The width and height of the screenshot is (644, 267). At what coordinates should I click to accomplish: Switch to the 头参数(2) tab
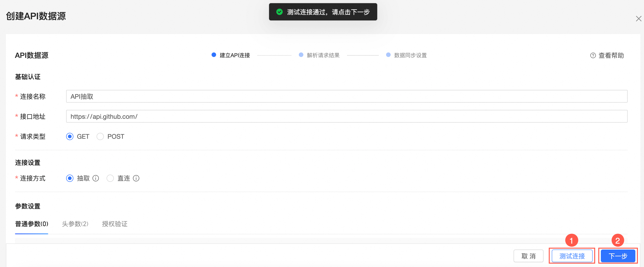(75, 224)
